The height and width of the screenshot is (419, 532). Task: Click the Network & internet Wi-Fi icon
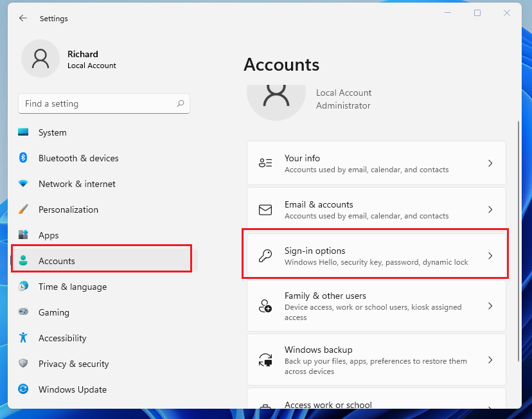pos(23,184)
